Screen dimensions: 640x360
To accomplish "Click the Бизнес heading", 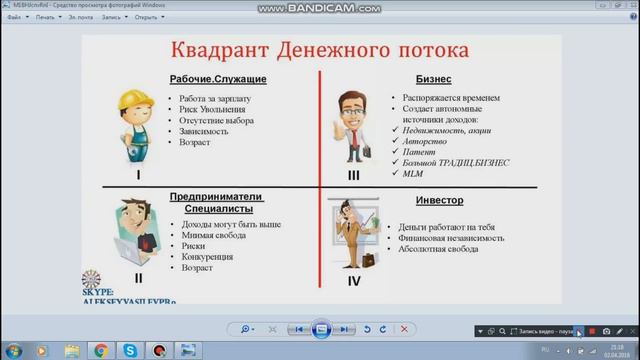I will click(433, 79).
